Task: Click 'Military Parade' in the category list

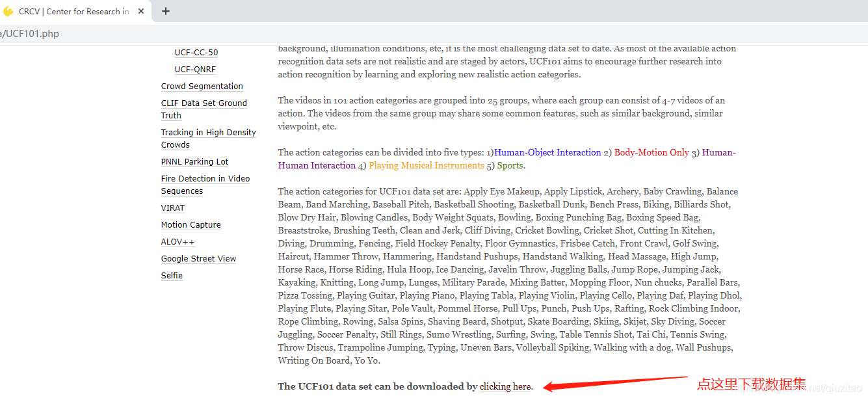Action: click(x=473, y=282)
